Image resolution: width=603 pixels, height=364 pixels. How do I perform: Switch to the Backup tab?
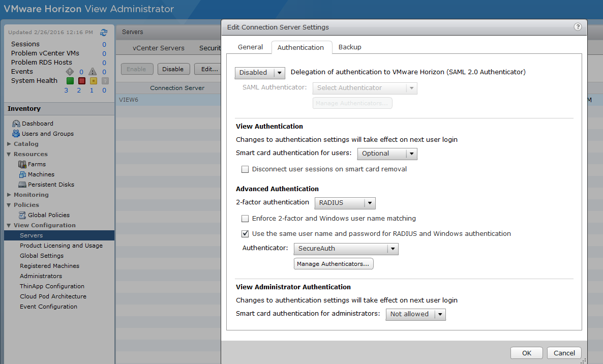(x=350, y=47)
